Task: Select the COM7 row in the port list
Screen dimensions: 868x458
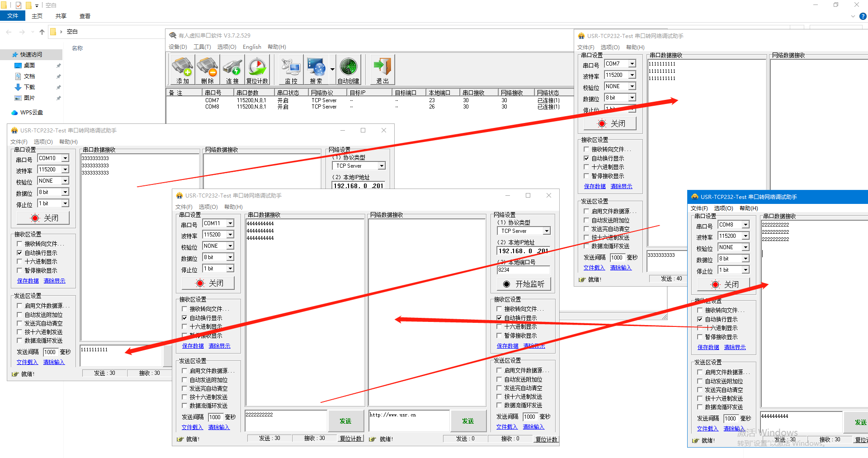Action: 212,100
